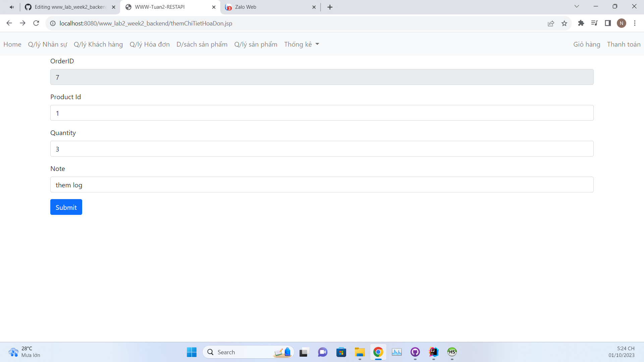Expand the Thống kê dropdown menu
This screenshot has height=362, width=644.
(301, 44)
